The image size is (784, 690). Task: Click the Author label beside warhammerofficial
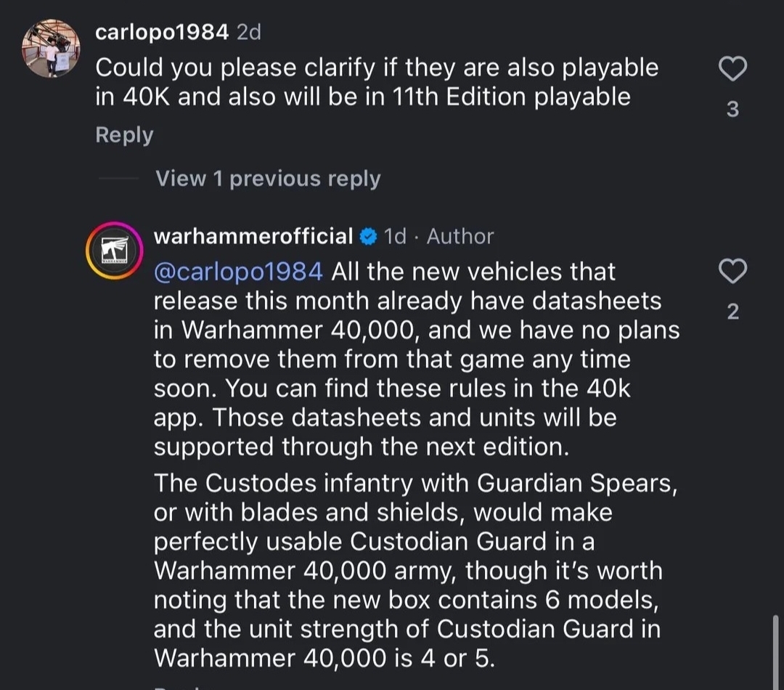tap(460, 236)
